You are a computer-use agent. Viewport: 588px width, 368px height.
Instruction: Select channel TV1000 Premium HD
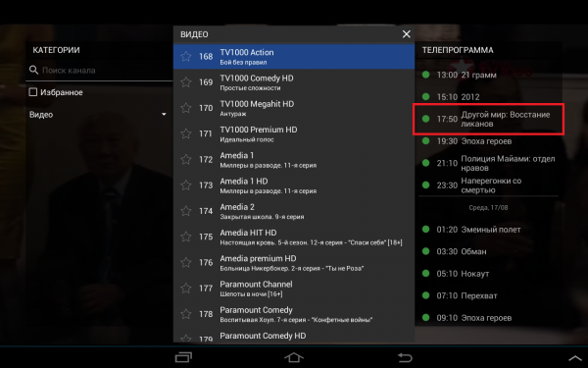[294, 133]
